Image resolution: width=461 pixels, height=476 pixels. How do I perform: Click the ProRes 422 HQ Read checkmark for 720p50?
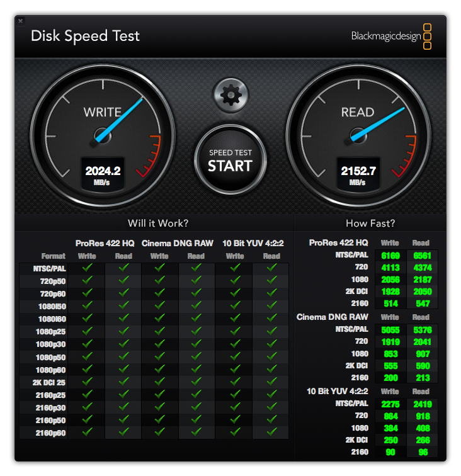pos(123,280)
